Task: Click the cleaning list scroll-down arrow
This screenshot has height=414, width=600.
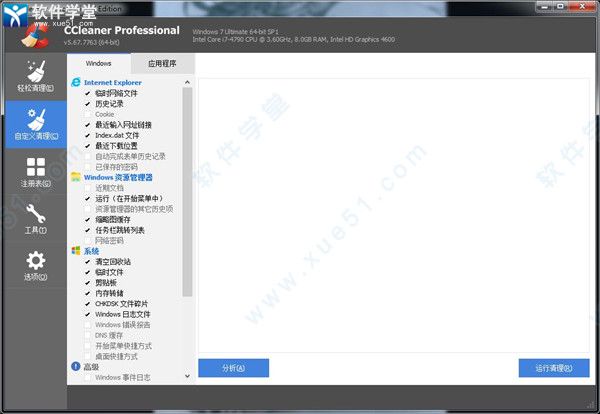Action: (x=187, y=376)
